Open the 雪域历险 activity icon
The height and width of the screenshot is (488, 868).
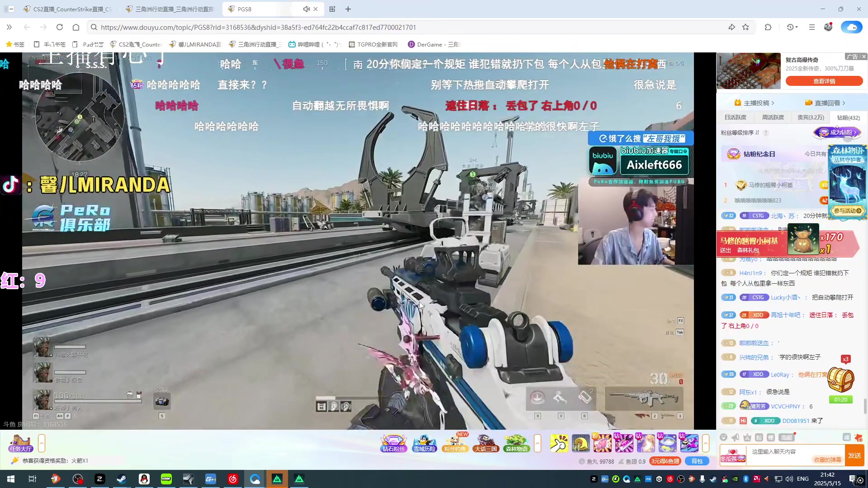[x=424, y=443]
